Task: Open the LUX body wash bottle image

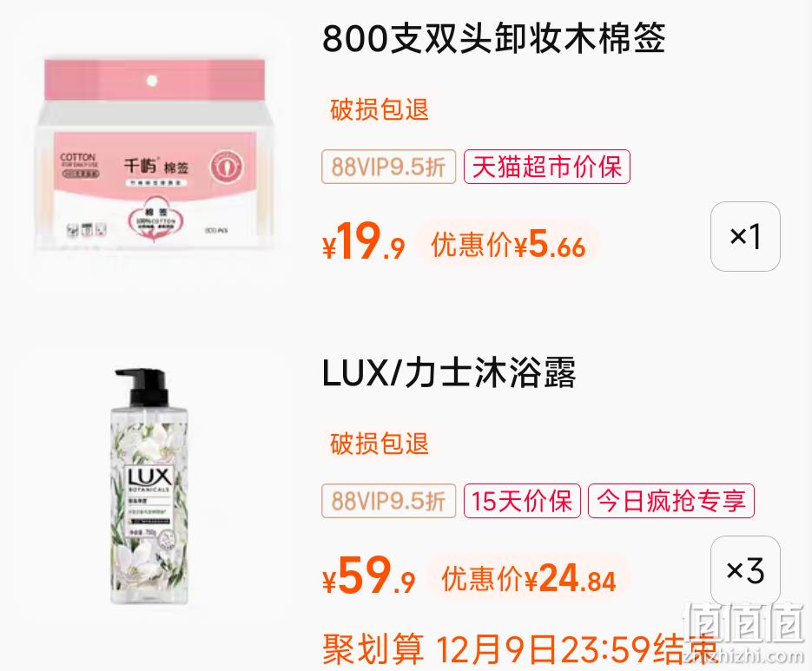Action: (149, 485)
